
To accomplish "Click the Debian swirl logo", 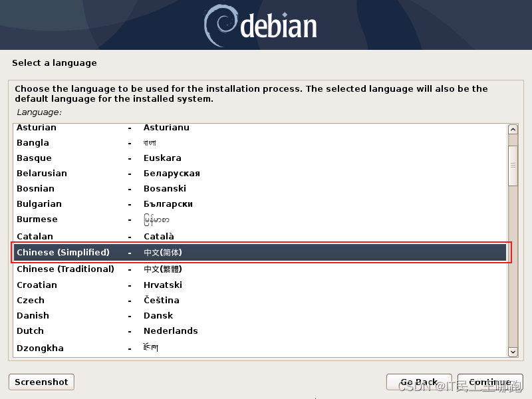I will click(219, 26).
